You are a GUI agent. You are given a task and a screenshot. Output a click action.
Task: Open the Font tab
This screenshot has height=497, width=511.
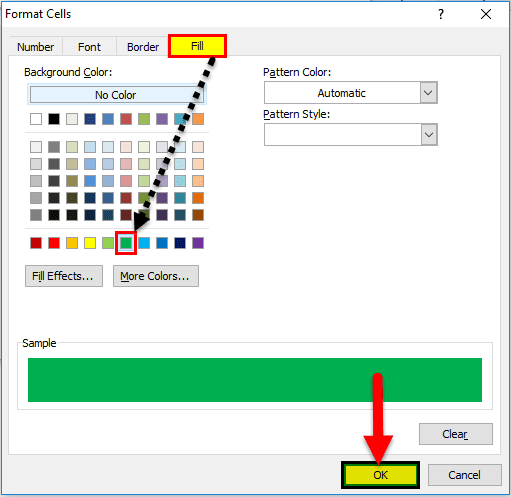click(x=89, y=47)
